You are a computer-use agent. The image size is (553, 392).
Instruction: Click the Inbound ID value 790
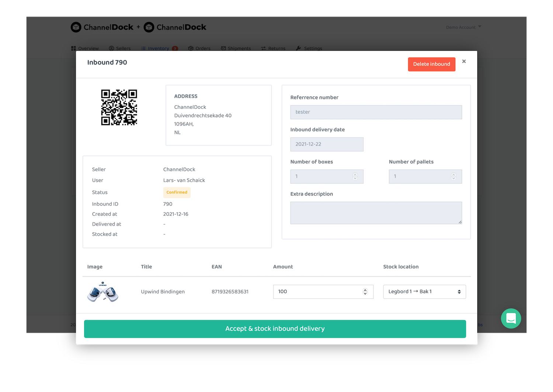(168, 204)
